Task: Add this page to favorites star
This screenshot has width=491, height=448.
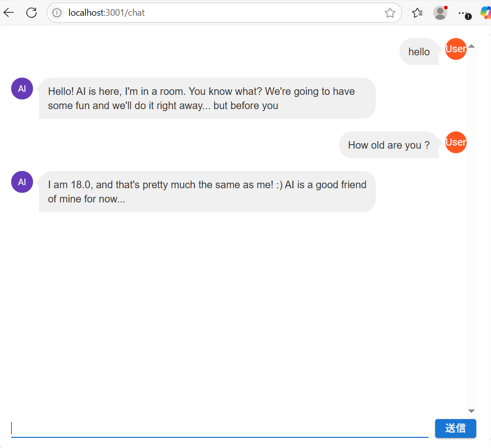Action: point(390,13)
